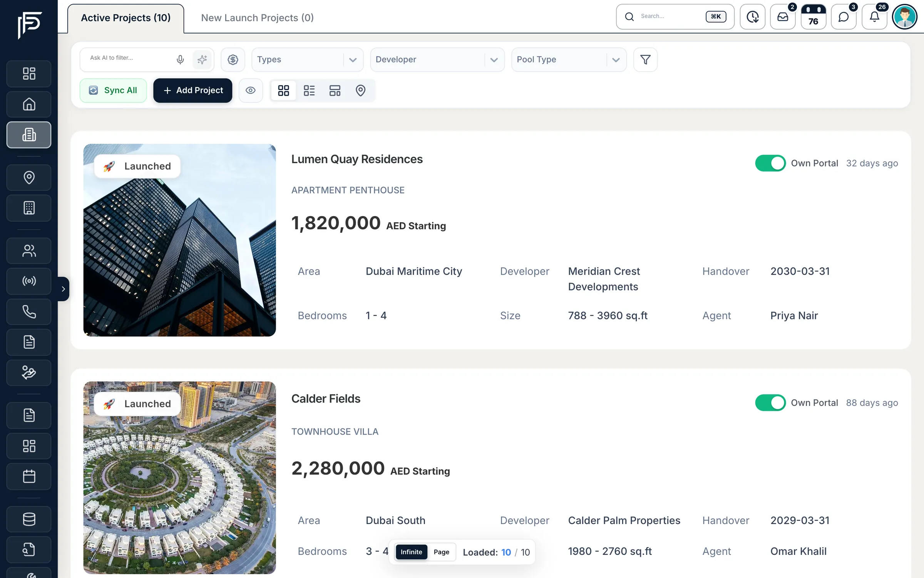The width and height of the screenshot is (924, 578).
Task: Toggle the eye visibility button
Action: (251, 90)
